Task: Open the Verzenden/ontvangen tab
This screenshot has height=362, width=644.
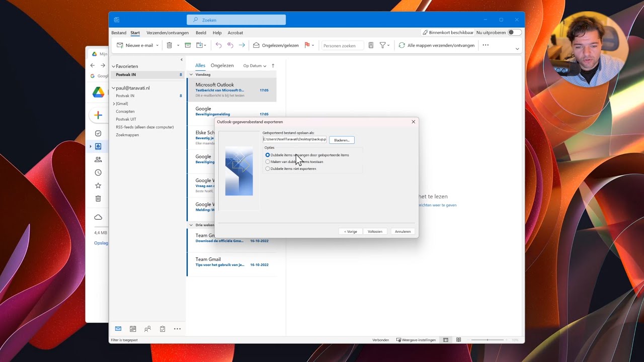Action: (x=168, y=33)
